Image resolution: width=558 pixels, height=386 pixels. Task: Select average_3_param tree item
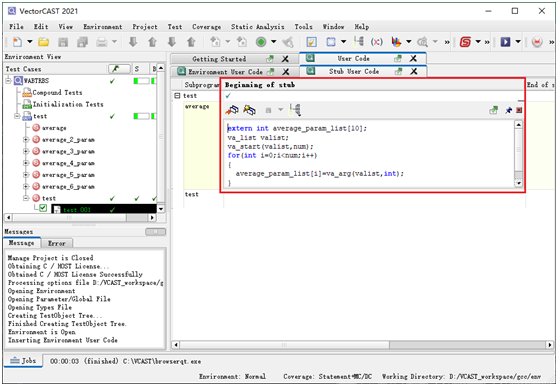(x=68, y=151)
